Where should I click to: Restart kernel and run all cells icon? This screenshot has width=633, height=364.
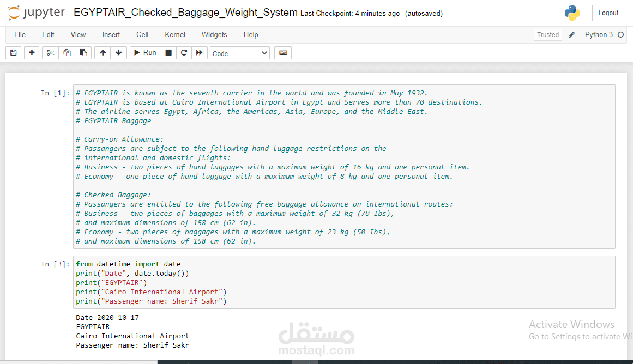point(199,53)
